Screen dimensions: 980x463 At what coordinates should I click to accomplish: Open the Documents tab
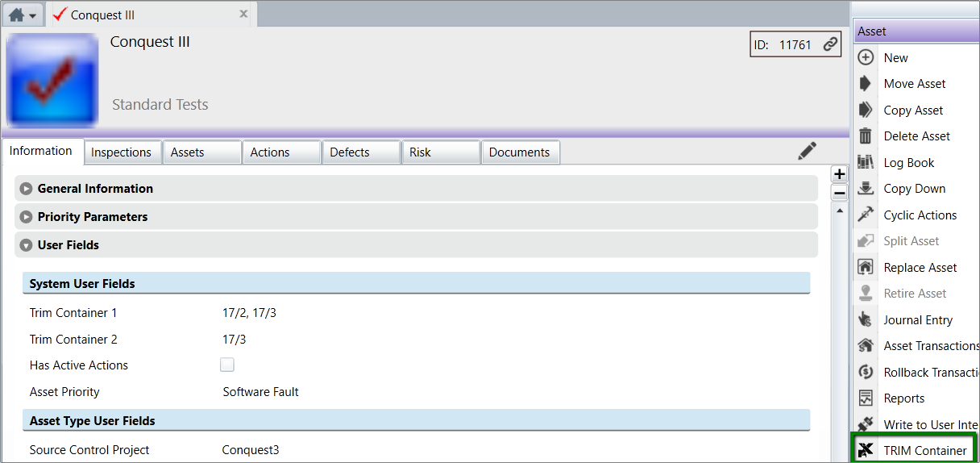tap(519, 152)
